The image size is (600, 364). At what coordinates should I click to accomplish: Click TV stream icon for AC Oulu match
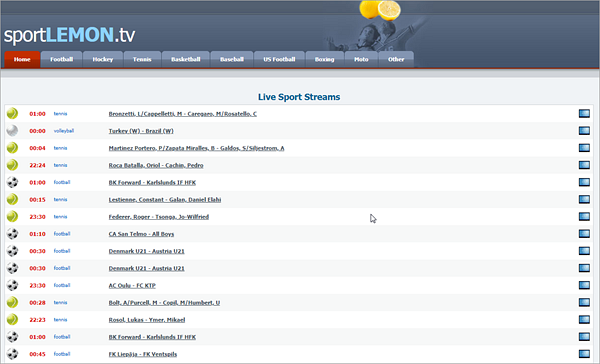pos(584,286)
